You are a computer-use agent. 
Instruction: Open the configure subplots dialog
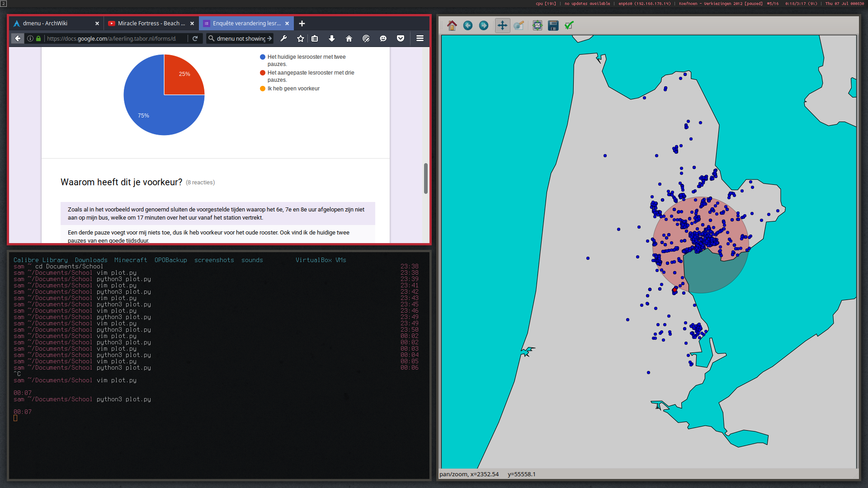click(x=537, y=26)
